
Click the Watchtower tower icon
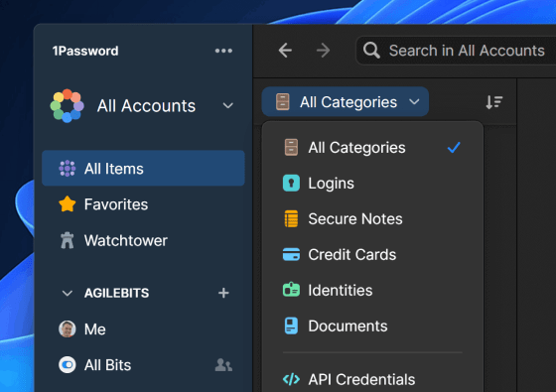pyautogui.click(x=68, y=240)
